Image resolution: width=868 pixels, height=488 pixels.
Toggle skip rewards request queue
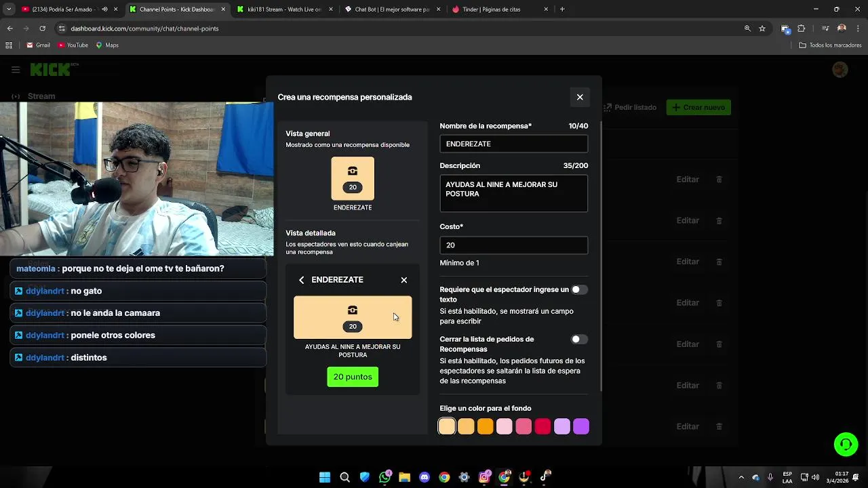(x=579, y=339)
